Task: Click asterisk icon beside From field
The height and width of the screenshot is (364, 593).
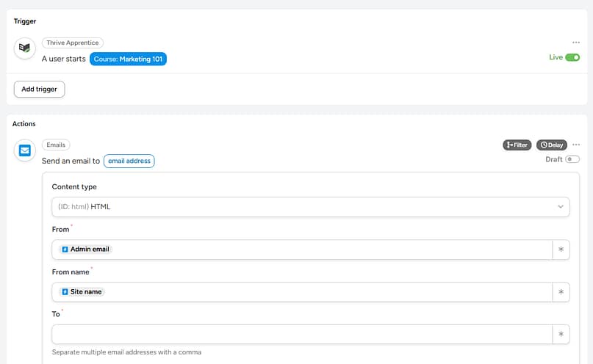Action: click(561, 250)
